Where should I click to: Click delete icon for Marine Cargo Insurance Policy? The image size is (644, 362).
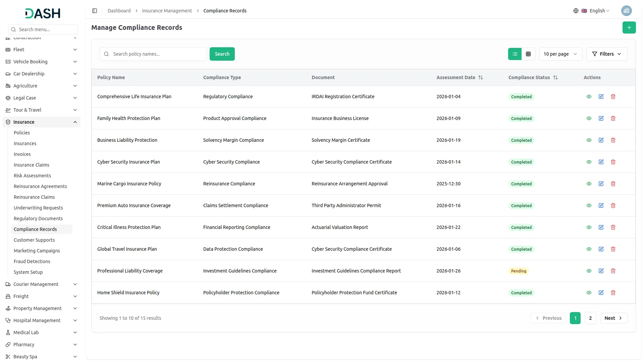(x=613, y=184)
